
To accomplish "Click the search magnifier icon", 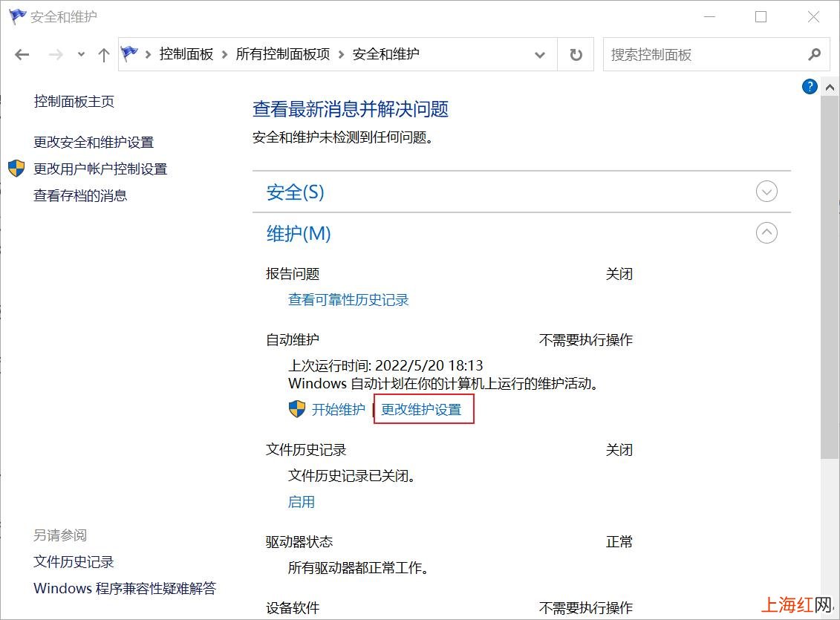I will coord(814,54).
